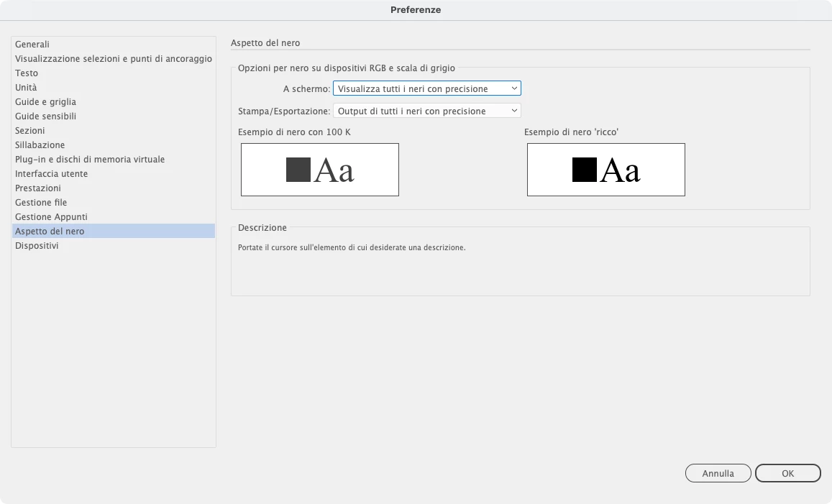The width and height of the screenshot is (832, 504).
Task: Open Interfaccia utente preferences
Action: 113,173
